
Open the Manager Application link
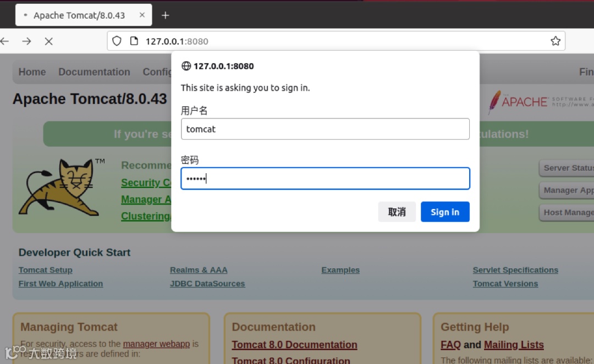coord(146,199)
